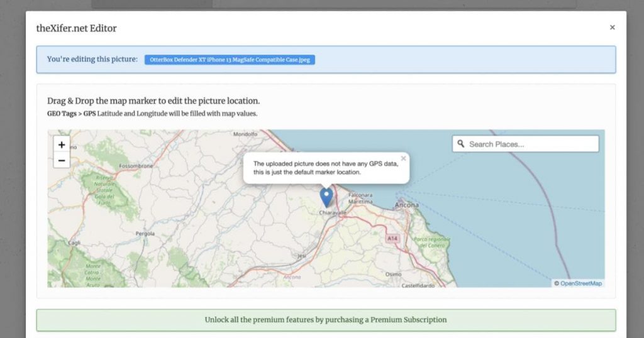Close the GPS data popup bubble
This screenshot has height=338, width=644.
403,158
